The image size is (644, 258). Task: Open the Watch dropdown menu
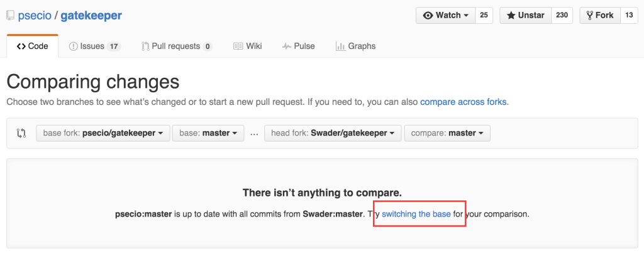tap(446, 16)
